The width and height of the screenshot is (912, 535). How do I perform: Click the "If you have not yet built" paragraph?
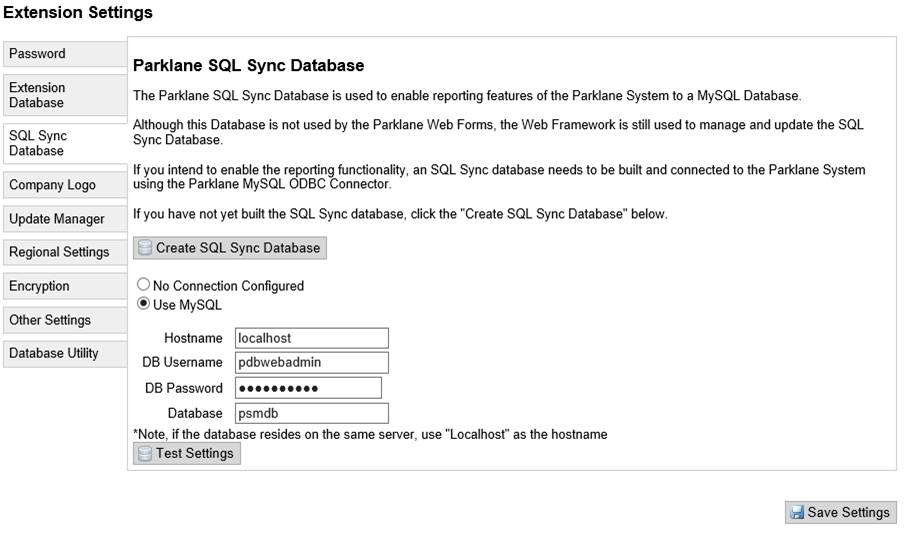400,214
